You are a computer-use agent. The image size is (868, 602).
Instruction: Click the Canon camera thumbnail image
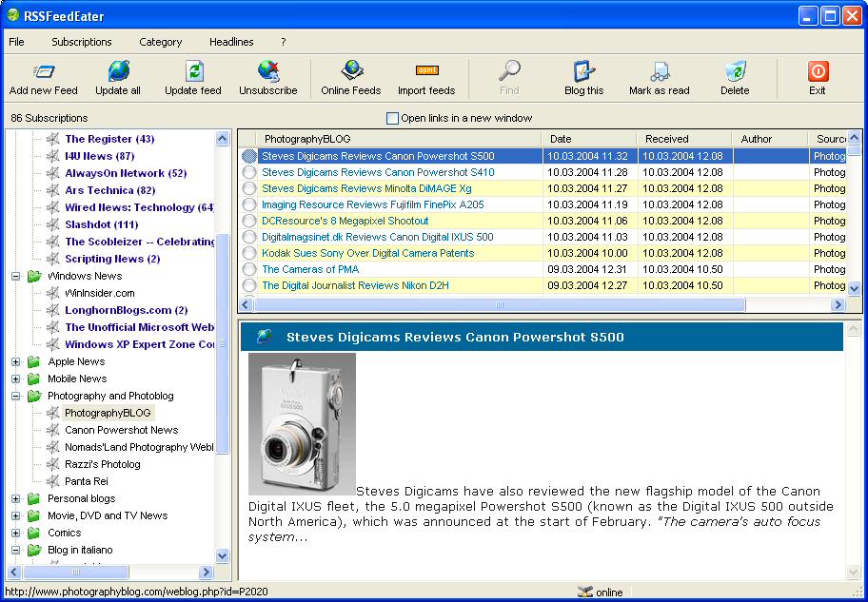(302, 424)
